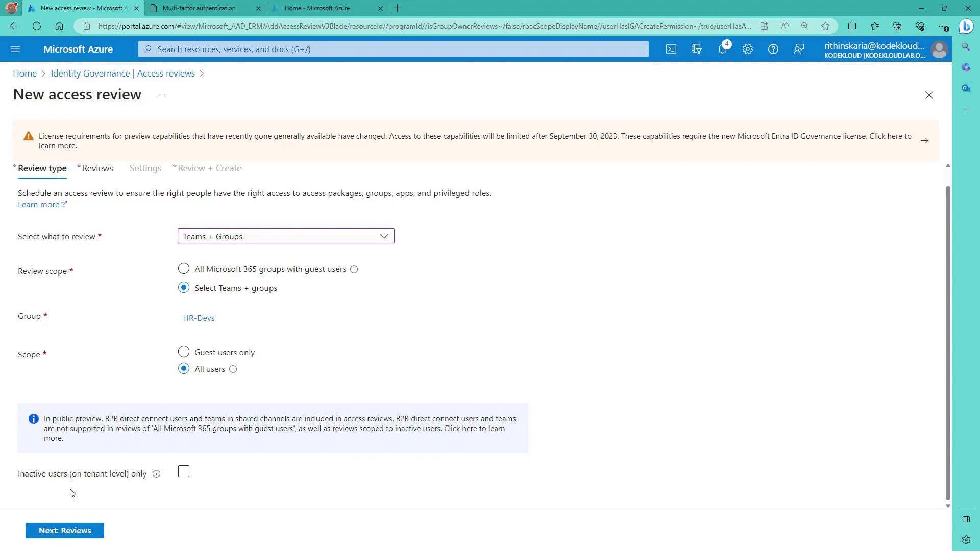Switch to the Reviews tab
Screen dimensions: 980x551
(x=97, y=168)
